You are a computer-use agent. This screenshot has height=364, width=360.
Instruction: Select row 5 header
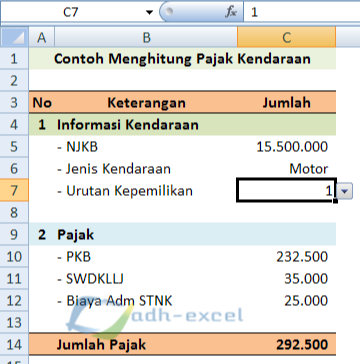click(14, 147)
